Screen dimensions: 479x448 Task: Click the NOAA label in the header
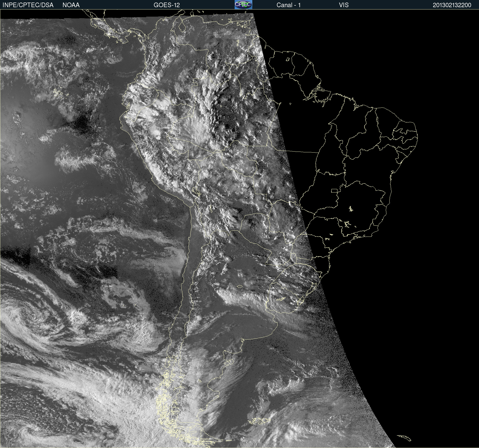pos(71,5)
